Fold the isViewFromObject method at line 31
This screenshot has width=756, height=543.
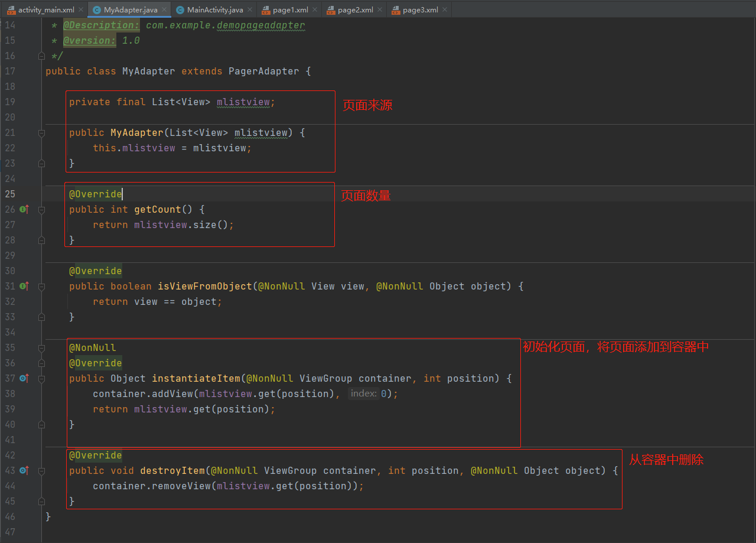click(41, 287)
